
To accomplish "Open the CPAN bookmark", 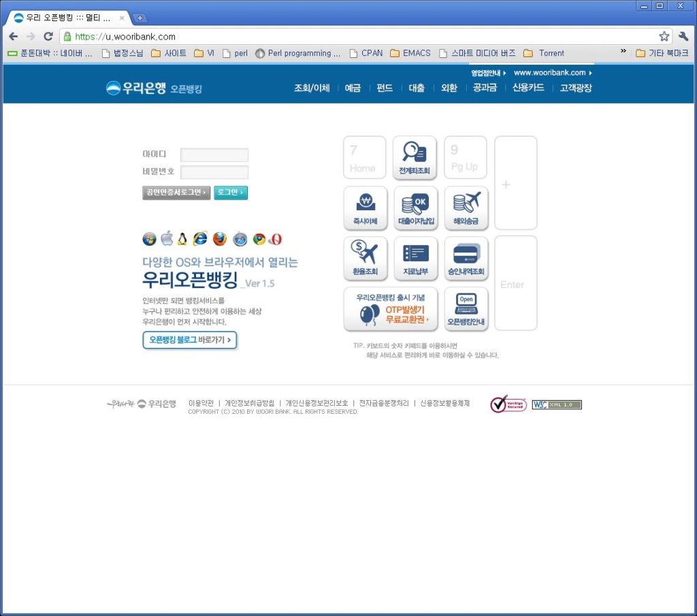I will (366, 53).
